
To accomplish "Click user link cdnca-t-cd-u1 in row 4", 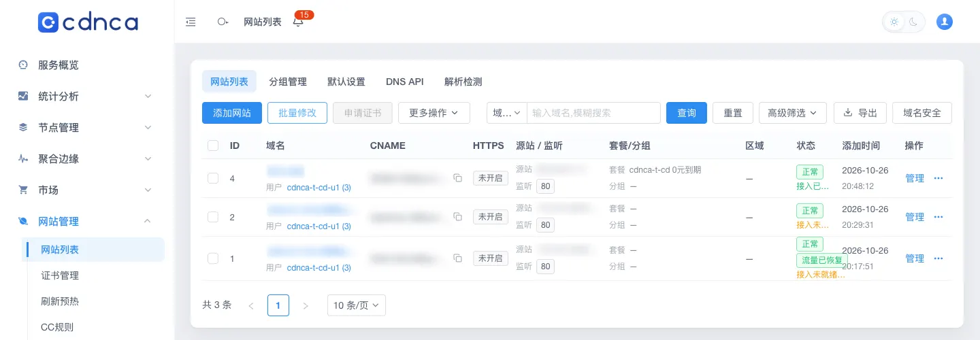I will coord(319,188).
